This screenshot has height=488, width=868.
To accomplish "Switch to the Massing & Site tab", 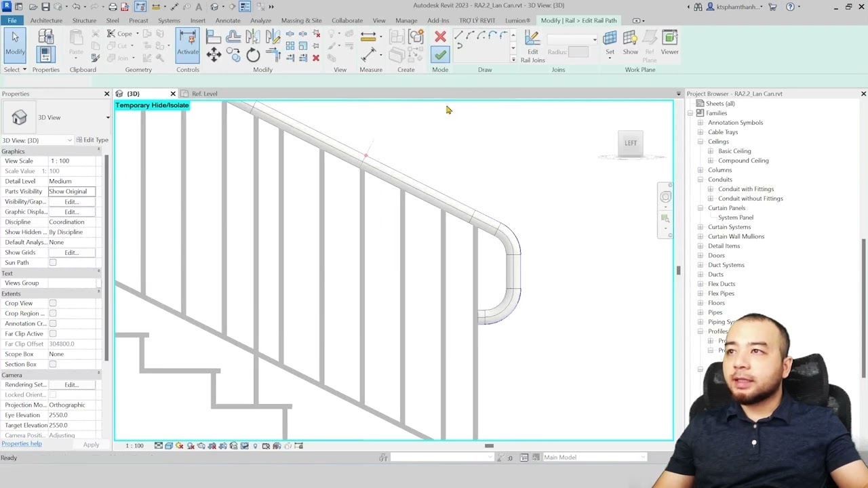I will click(301, 20).
